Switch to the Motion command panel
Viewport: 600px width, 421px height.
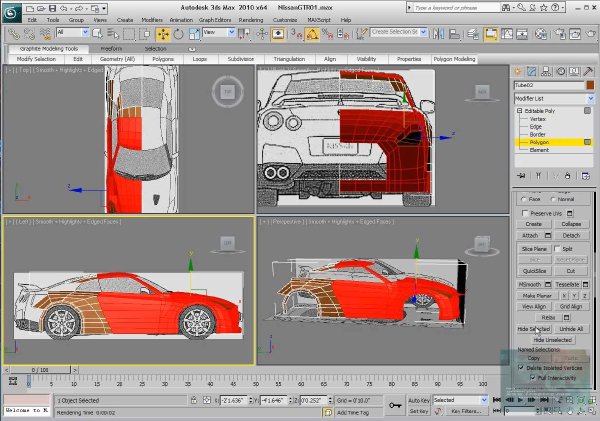pos(561,71)
